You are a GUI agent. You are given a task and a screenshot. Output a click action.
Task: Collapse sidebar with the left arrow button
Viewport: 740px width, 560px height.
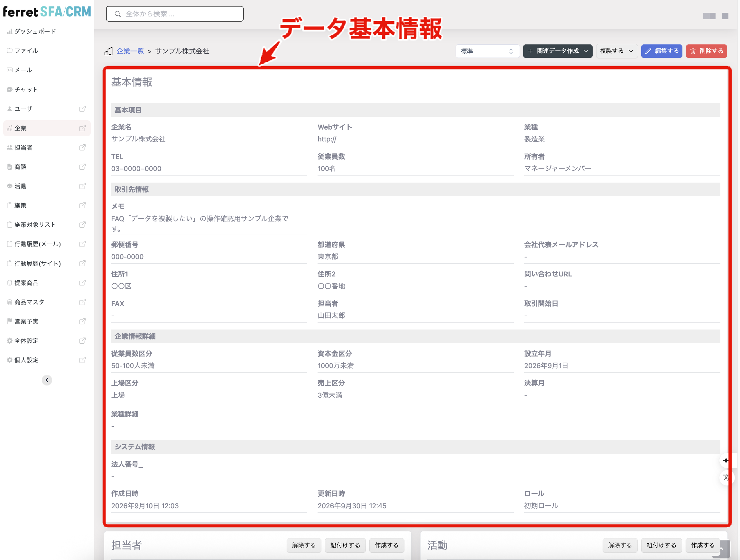pyautogui.click(x=47, y=380)
